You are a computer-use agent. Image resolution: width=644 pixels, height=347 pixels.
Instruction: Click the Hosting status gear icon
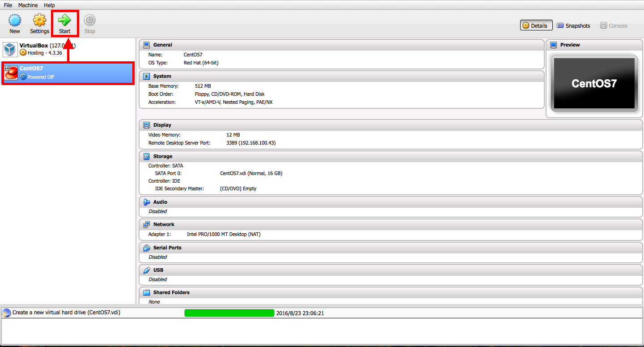pyautogui.click(x=23, y=52)
